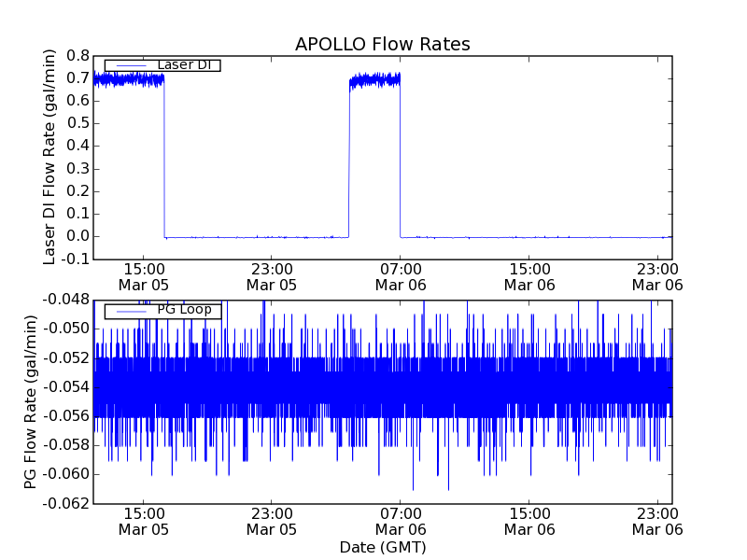Image resolution: width=747 pixels, height=560 pixels.
Task: Click '15:00 Mar 05' label under PG plot
Action: tap(144, 522)
